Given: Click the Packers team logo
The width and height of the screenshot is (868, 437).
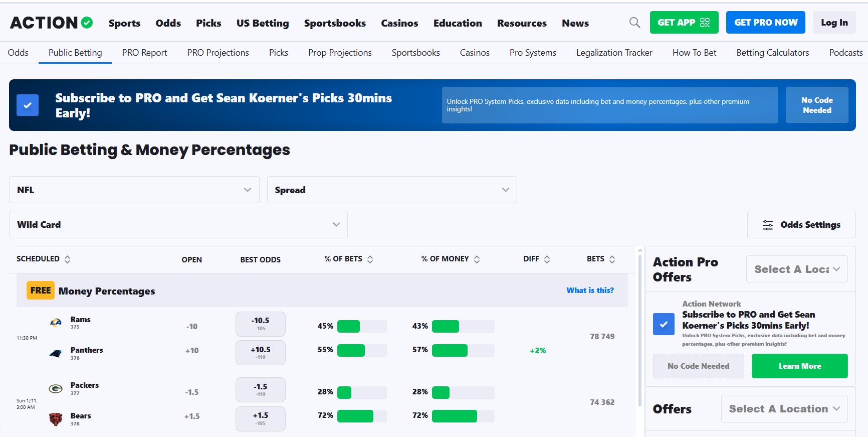Looking at the screenshot, I should click(x=56, y=389).
